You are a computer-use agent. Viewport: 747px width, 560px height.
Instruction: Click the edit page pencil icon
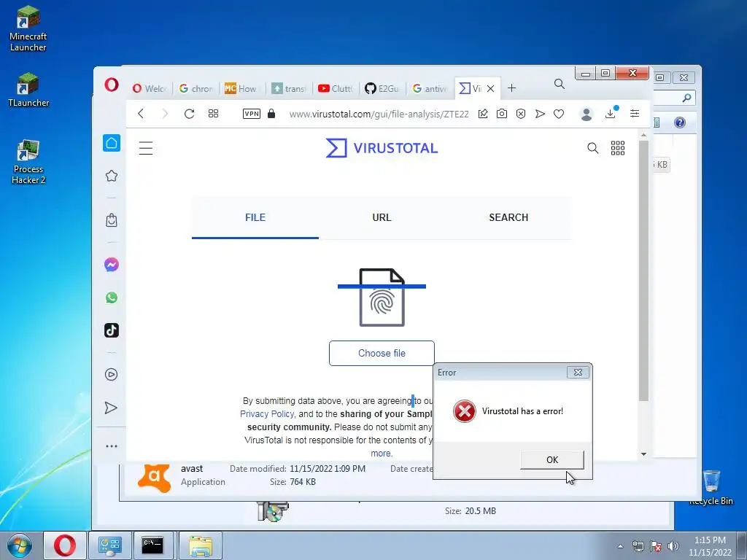[483, 114]
